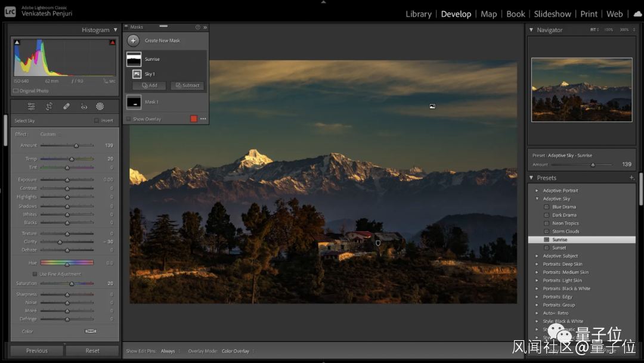Click the add new preset plus icon
Viewport: 644px width, 363px height.
click(x=631, y=178)
